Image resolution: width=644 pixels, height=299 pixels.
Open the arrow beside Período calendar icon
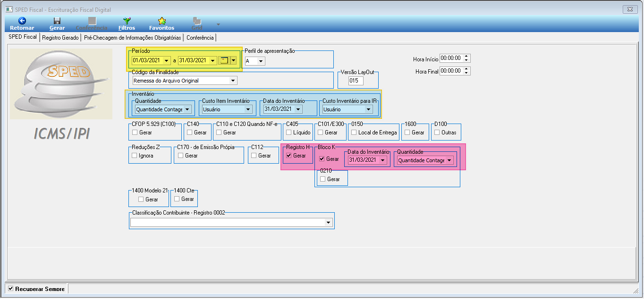click(x=233, y=60)
